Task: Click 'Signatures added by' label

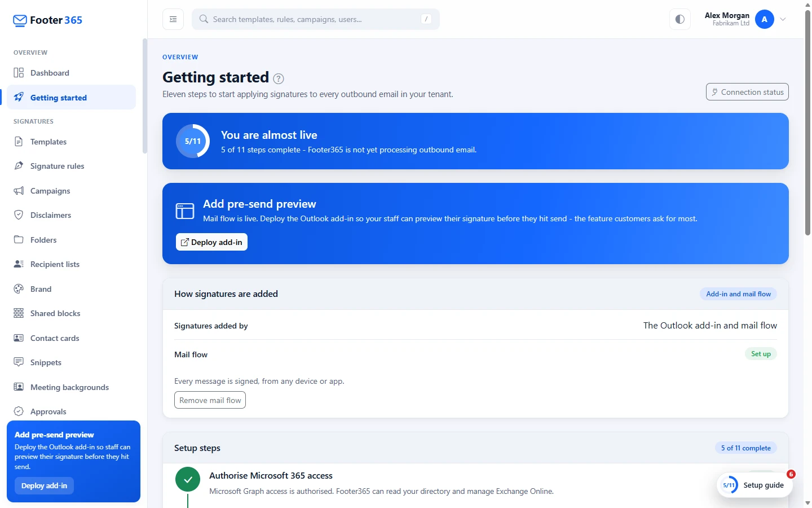Action: [211, 326]
